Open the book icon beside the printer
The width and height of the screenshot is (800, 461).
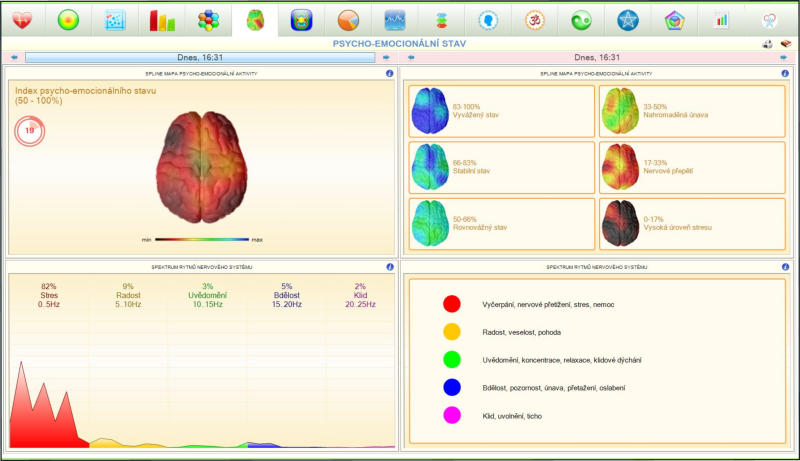click(785, 44)
